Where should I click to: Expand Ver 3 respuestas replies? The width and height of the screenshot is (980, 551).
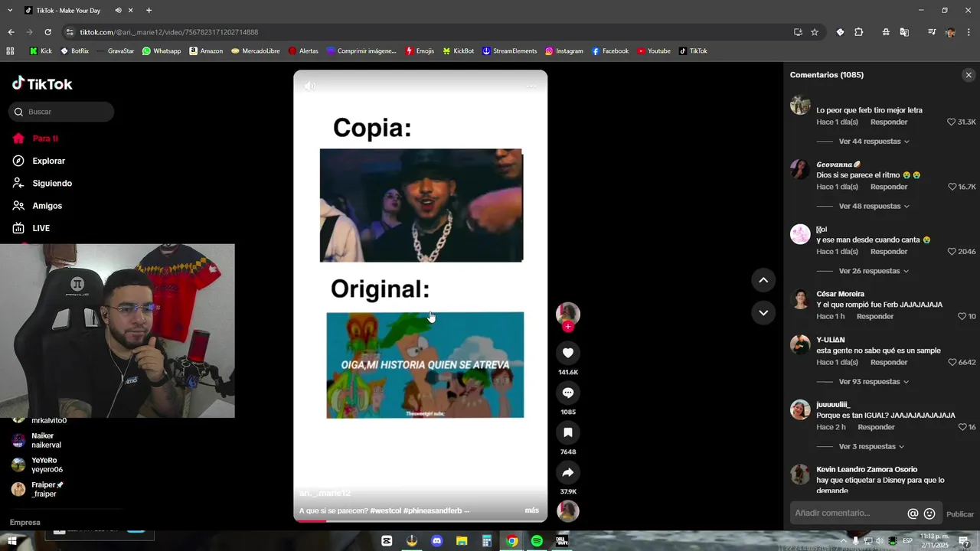tap(871, 446)
